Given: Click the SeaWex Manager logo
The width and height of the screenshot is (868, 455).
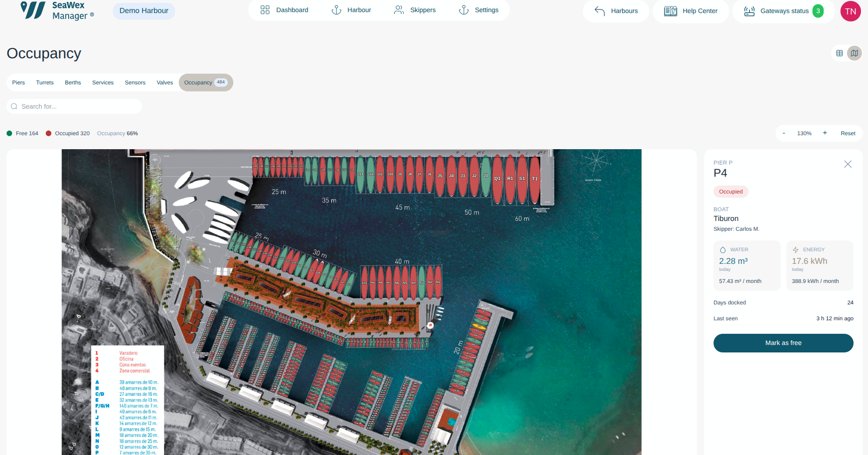Looking at the screenshot, I should click(x=57, y=10).
